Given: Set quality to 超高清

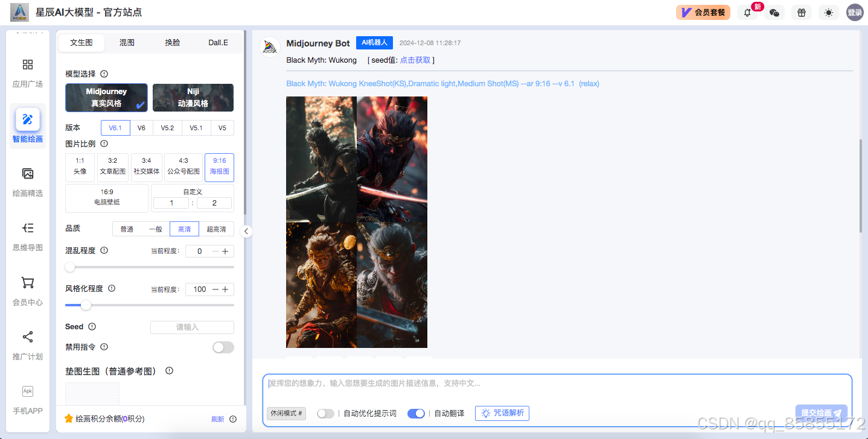Looking at the screenshot, I should click(x=216, y=229).
